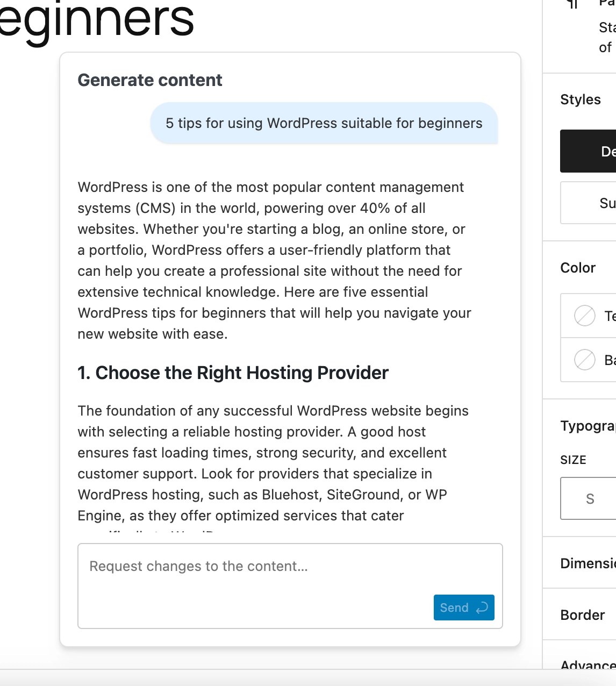
Task: Expand the Dimensions panel
Action: tap(588, 563)
